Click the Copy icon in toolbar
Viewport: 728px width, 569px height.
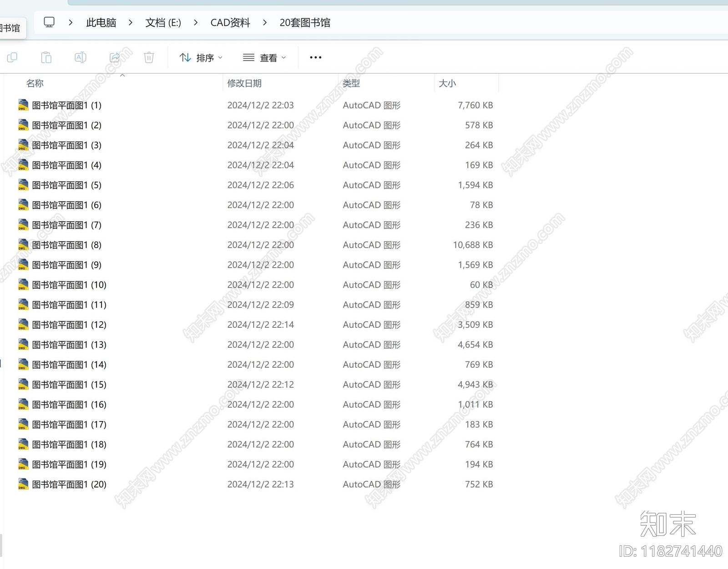12,57
